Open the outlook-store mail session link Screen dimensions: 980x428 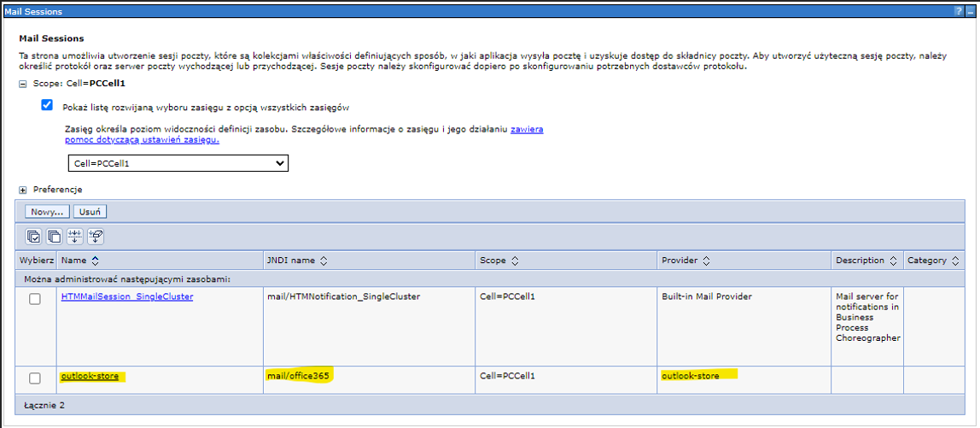[x=90, y=376]
